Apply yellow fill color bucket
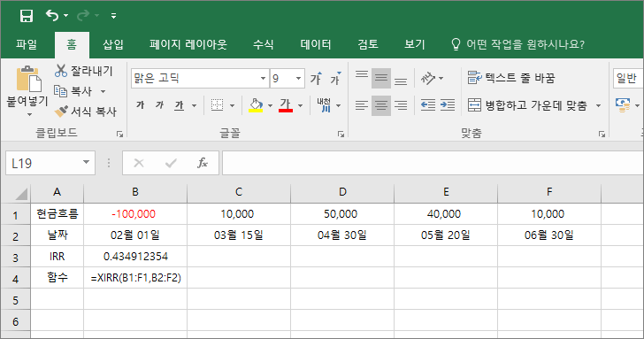This screenshot has height=339, width=644. pos(256,105)
